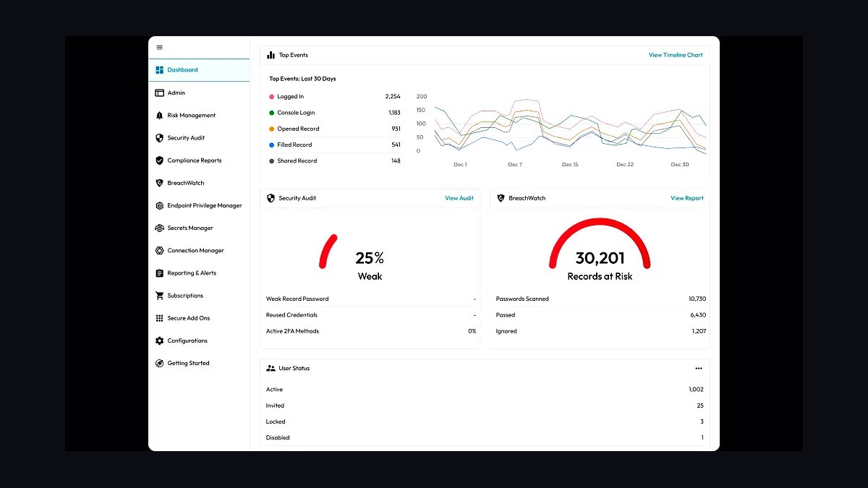This screenshot has height=488, width=868.
Task: Click the Weak Record Password row
Action: pyautogui.click(x=371, y=299)
